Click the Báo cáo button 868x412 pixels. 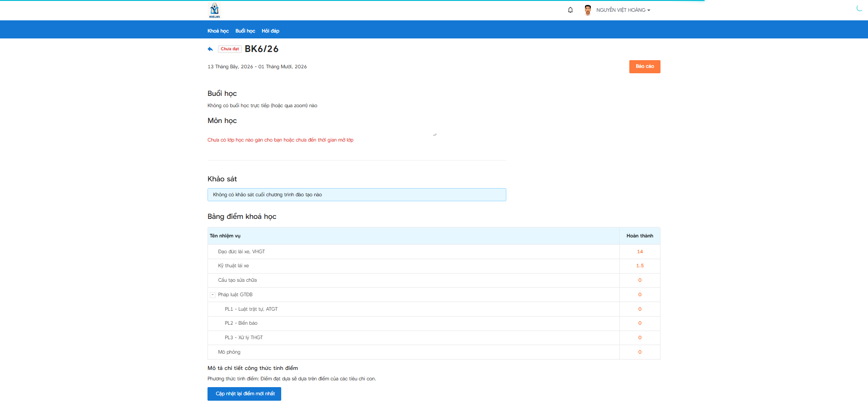645,66
